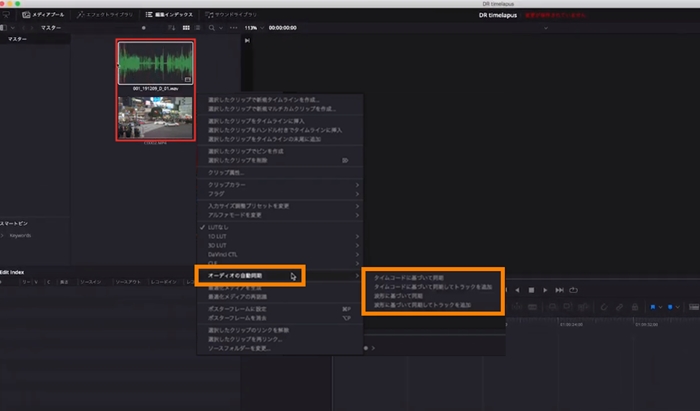Select the 001_191209_D_01.wav audio clip thumbnail

point(155,63)
